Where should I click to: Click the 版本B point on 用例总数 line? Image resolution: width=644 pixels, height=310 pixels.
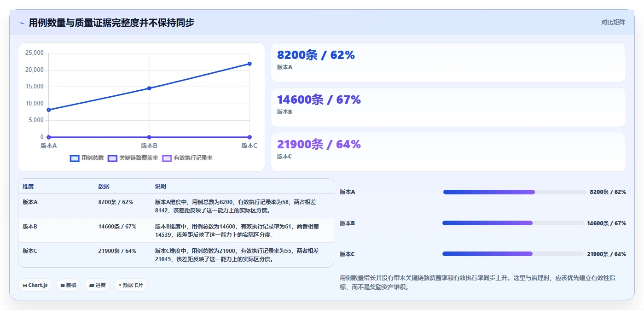[149, 88]
